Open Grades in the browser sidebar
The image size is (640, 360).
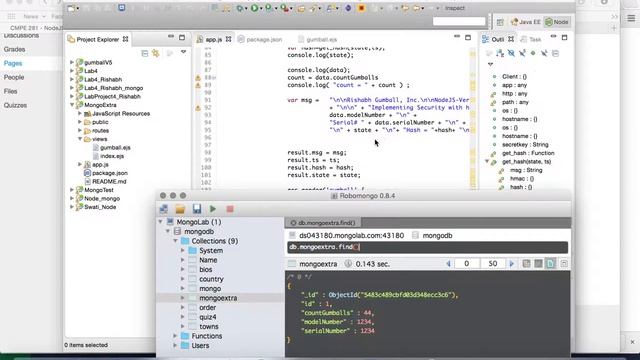[x=14, y=49]
